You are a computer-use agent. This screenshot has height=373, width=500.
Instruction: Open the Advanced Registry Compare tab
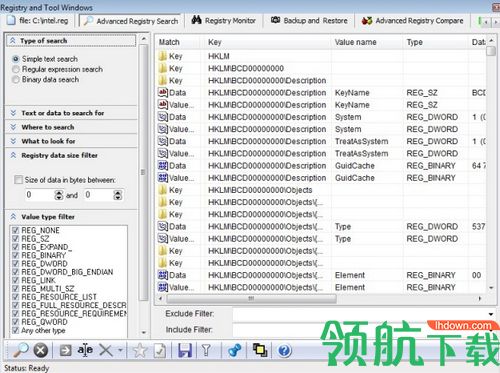[413, 21]
